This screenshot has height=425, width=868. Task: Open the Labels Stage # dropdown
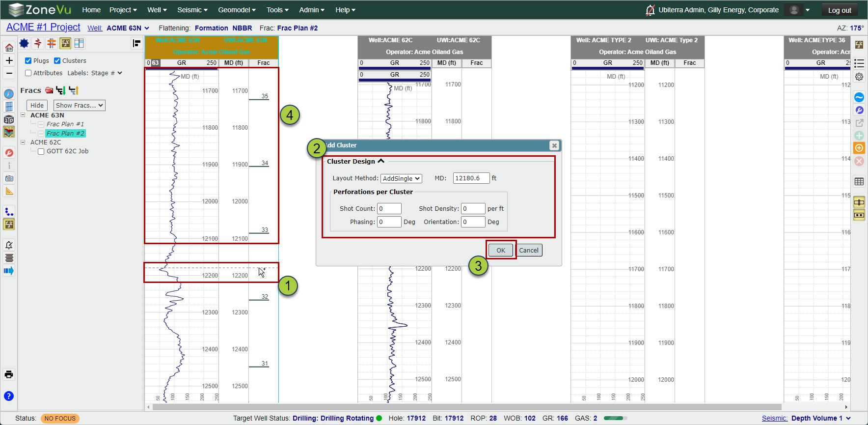click(107, 73)
